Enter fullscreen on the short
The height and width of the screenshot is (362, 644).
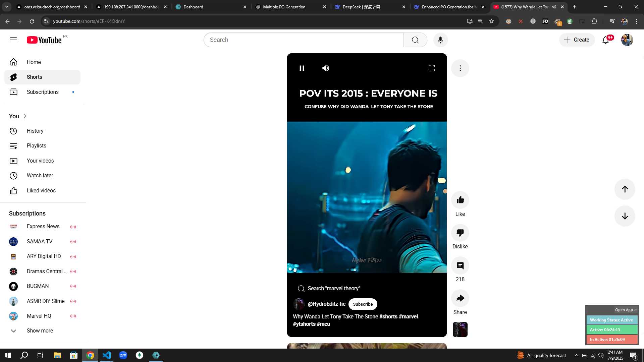pyautogui.click(x=432, y=68)
